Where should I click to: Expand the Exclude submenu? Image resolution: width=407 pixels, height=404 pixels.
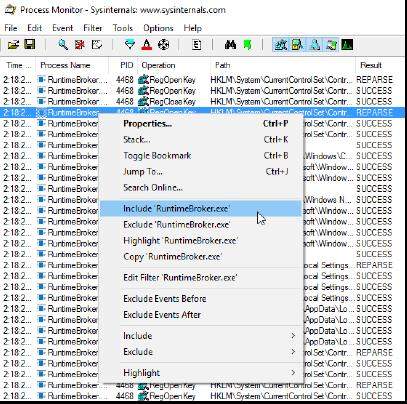[201, 352]
